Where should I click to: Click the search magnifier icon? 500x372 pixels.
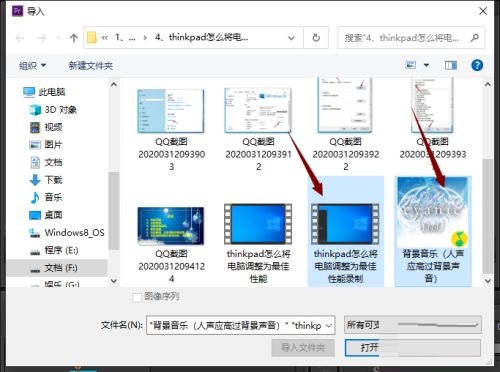(x=475, y=38)
